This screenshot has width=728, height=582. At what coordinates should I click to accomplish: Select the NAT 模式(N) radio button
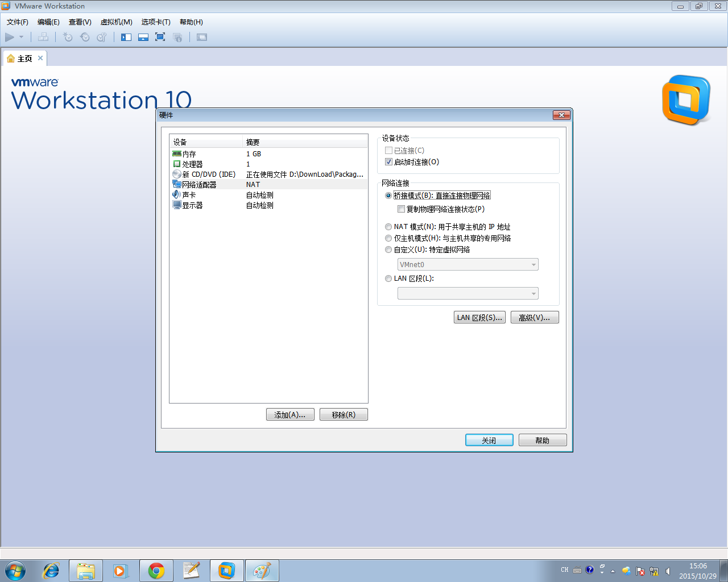pos(388,227)
